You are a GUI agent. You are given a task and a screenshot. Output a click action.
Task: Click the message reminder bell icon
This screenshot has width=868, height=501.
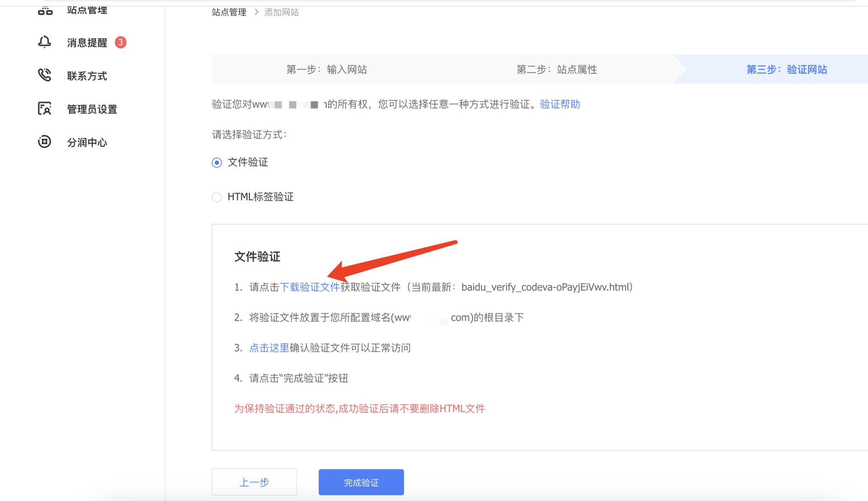45,42
